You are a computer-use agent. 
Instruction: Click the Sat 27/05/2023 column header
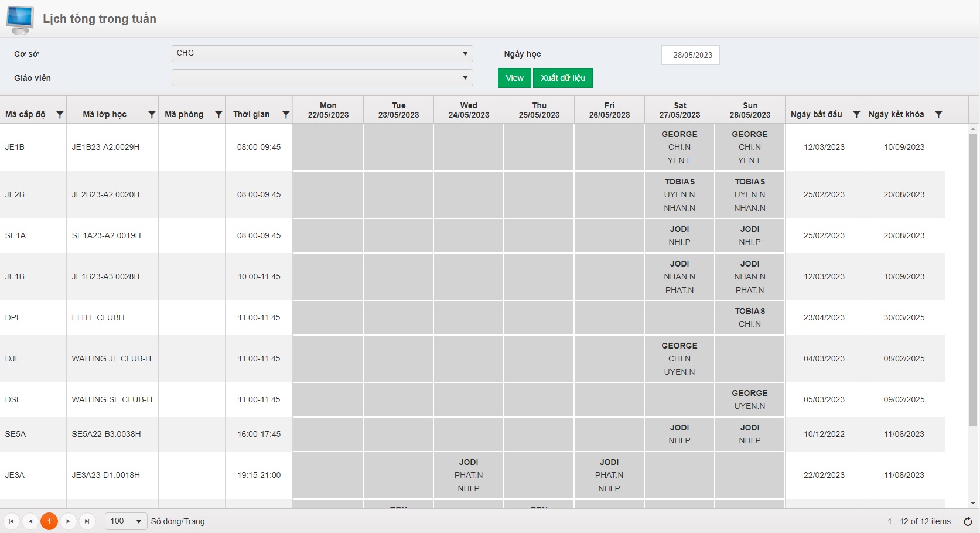[679, 110]
